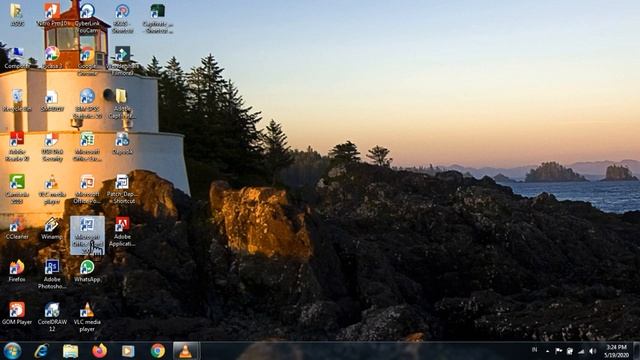The width and height of the screenshot is (640, 360).
Task: Open the Camtasia desktop shortcut
Action: tap(17, 189)
